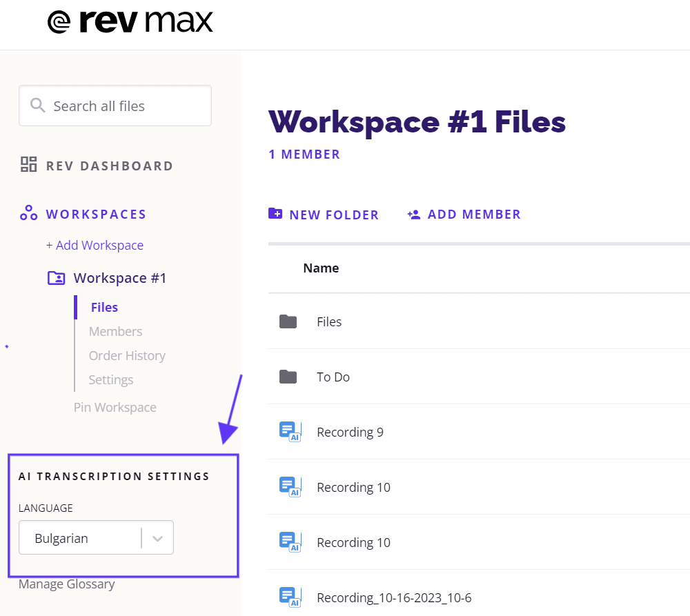This screenshot has width=690, height=616.
Task: Go to Order History in sidebar
Action: tap(127, 355)
